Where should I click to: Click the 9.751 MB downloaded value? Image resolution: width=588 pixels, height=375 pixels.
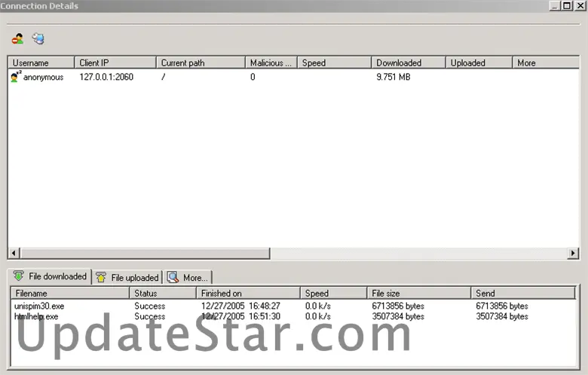[394, 77]
